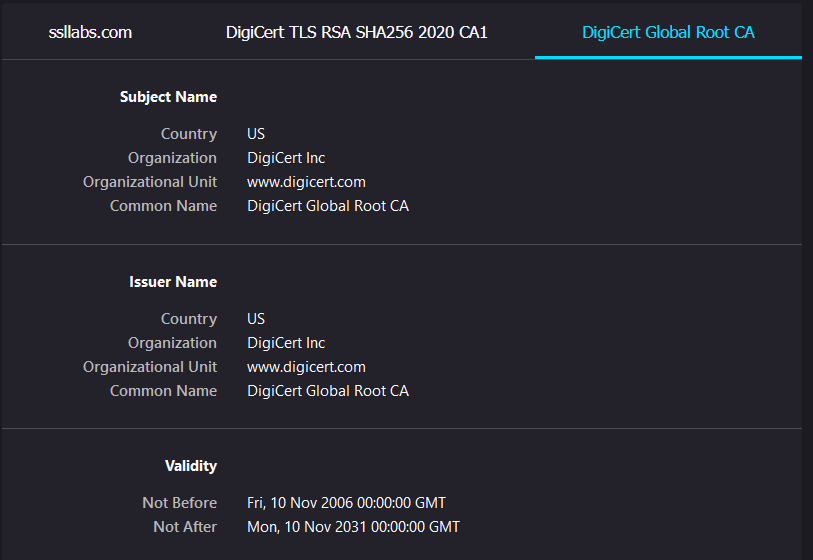
Task: Click the Organization label under Issuer Name
Action: (x=172, y=343)
